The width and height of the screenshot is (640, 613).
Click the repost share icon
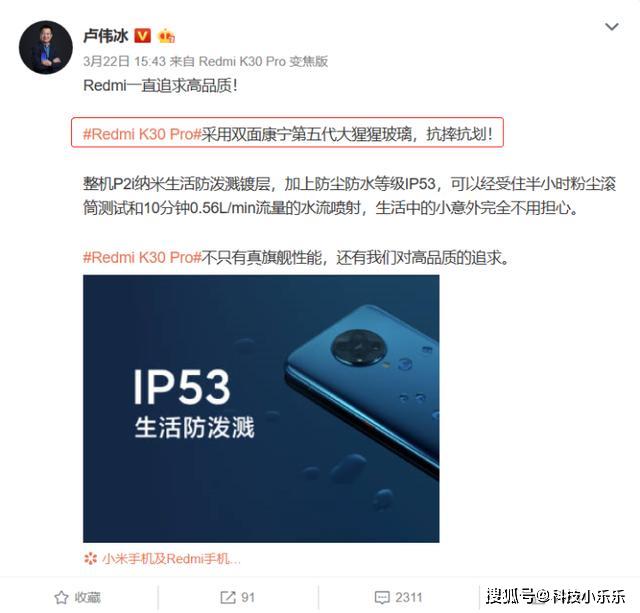click(228, 597)
